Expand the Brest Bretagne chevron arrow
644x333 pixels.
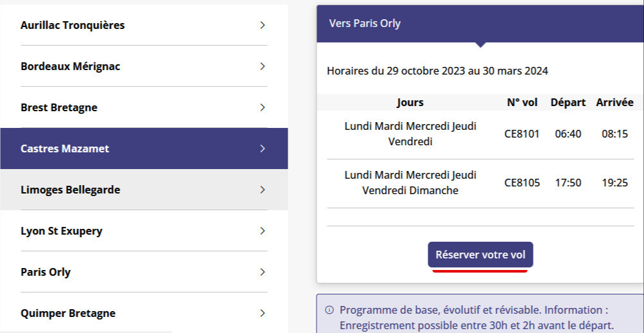[x=263, y=107]
